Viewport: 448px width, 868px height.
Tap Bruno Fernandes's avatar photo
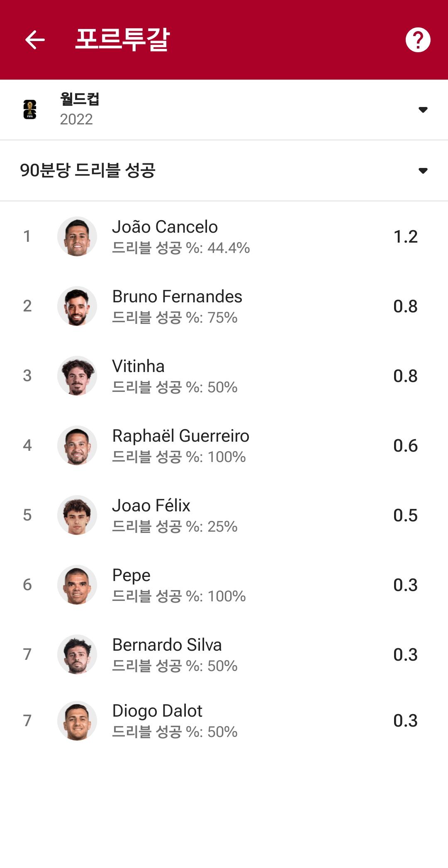pyautogui.click(x=77, y=306)
